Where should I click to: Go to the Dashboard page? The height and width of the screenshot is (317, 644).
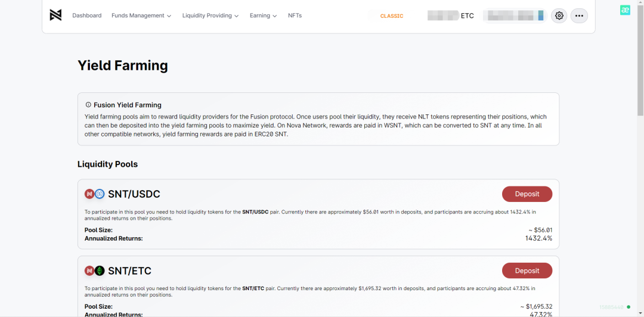coord(87,15)
